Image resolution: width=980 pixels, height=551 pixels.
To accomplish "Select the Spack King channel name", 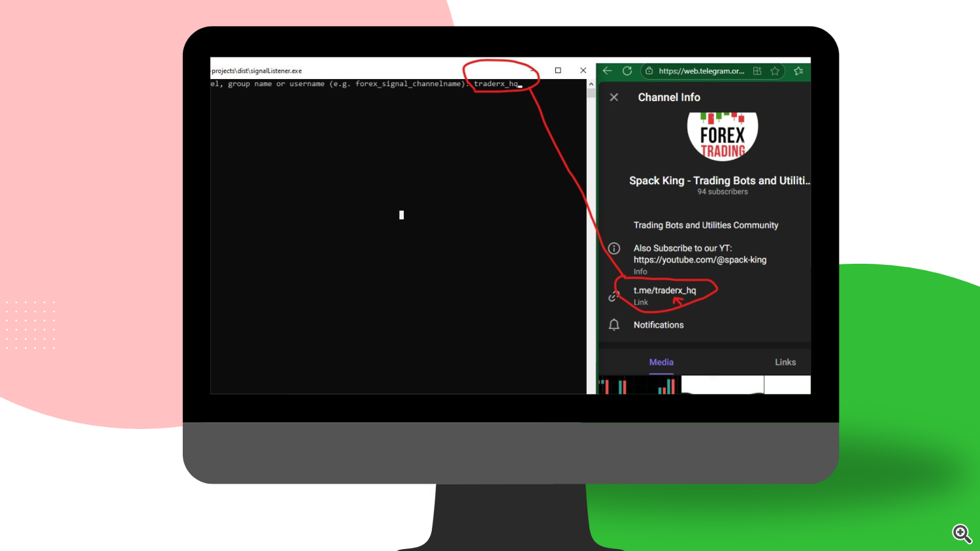I will point(719,181).
